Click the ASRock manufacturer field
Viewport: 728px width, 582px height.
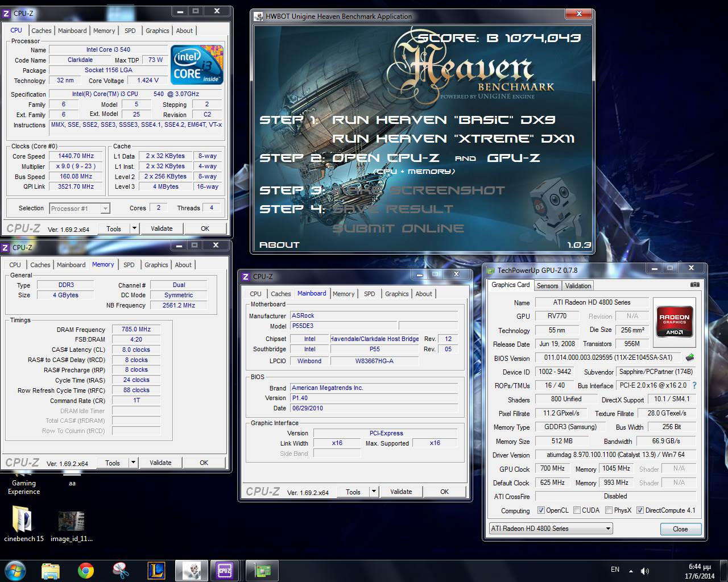(x=374, y=315)
